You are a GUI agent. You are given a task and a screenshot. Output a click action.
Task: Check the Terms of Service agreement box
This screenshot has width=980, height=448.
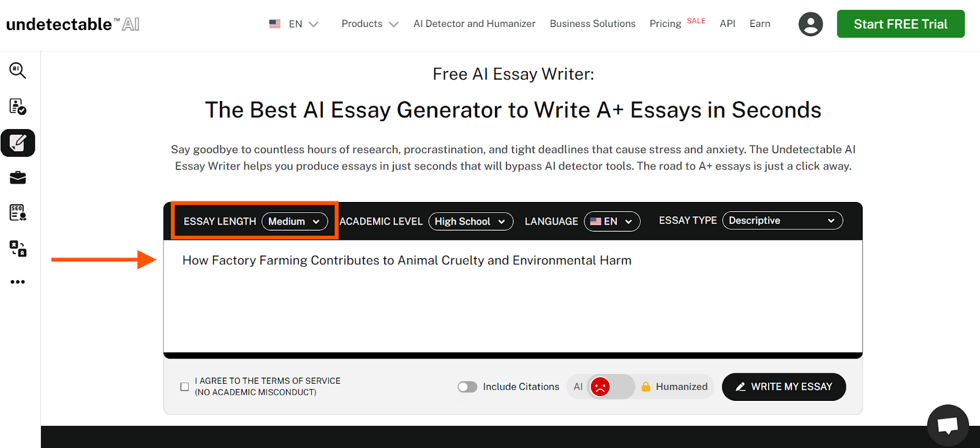184,387
